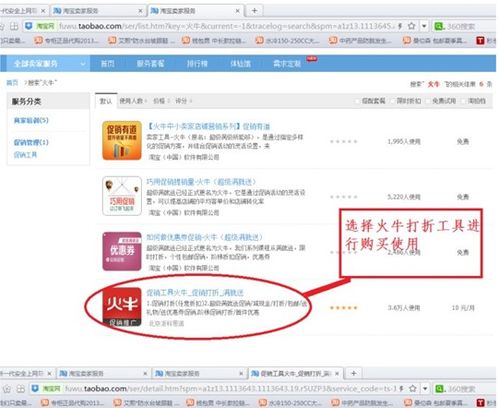The width and height of the screenshot is (499, 408).
Task: Open dropdown arrow beside upper address bar star
Action: pyautogui.click(x=424, y=26)
